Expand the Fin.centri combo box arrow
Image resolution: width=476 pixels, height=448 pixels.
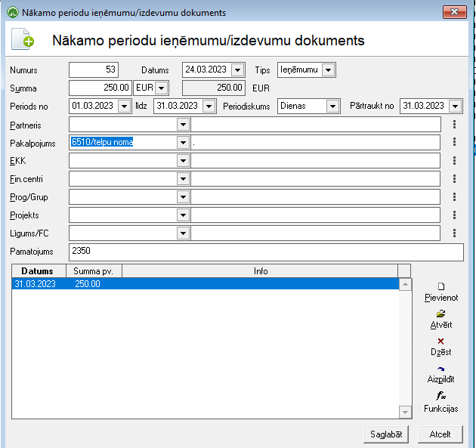coord(183,179)
